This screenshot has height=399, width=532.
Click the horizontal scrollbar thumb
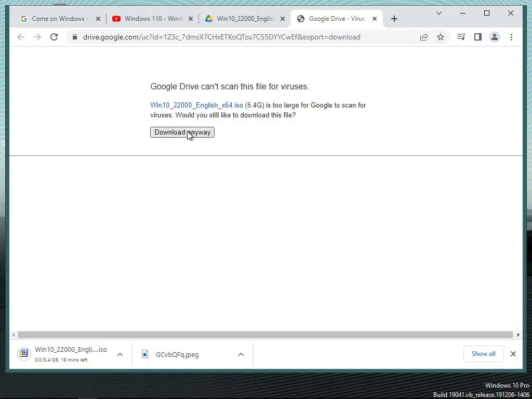point(265,335)
